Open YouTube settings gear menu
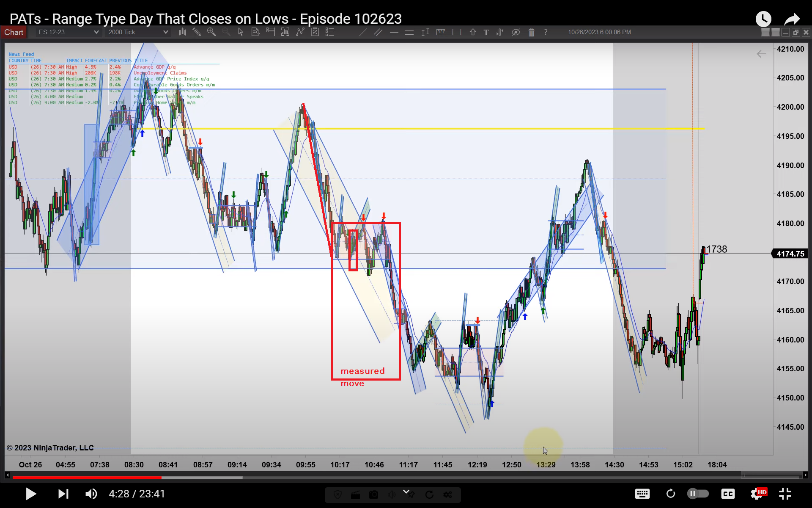Screen dimensions: 812x508 pos(756,494)
